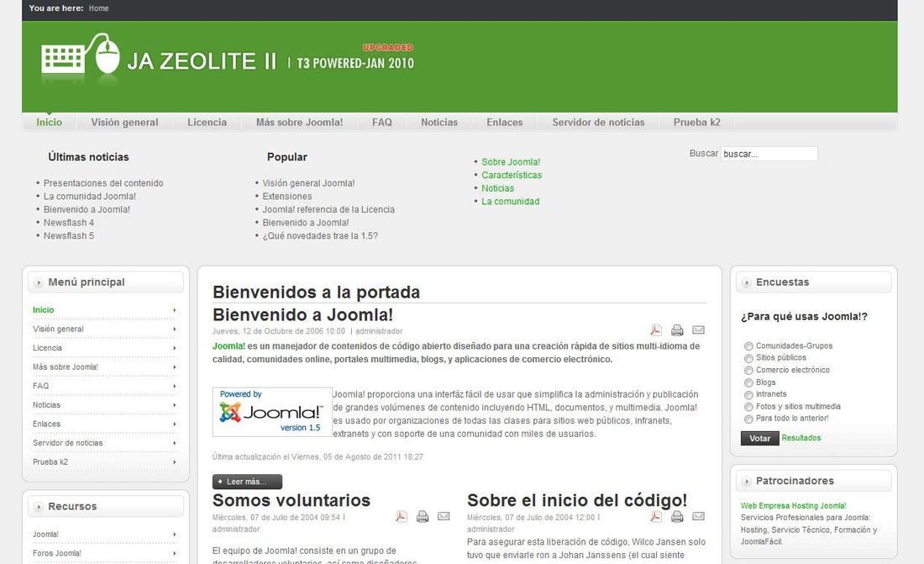
Task: Expand Servidor de noticias arrow in side menu
Action: coord(175,443)
